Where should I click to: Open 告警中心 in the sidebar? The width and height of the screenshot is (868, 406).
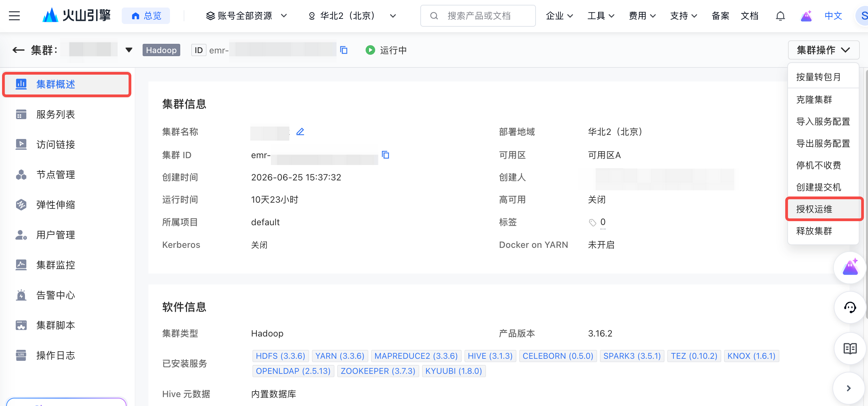point(67,295)
